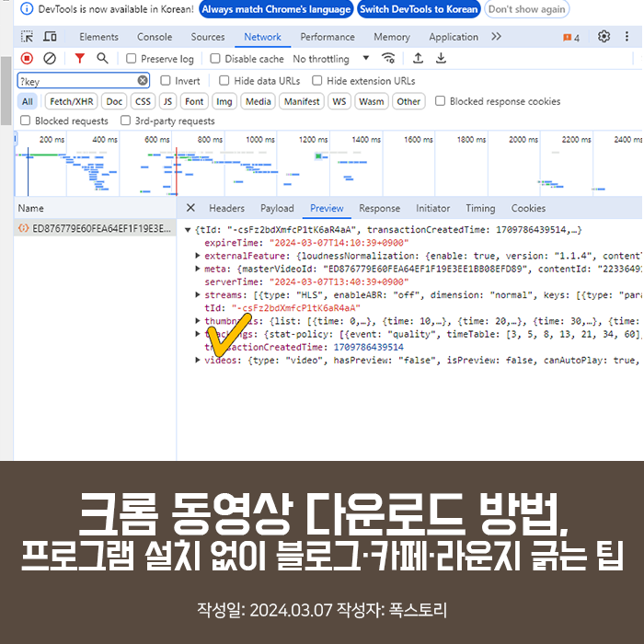Open the Headers tab

[226, 208]
